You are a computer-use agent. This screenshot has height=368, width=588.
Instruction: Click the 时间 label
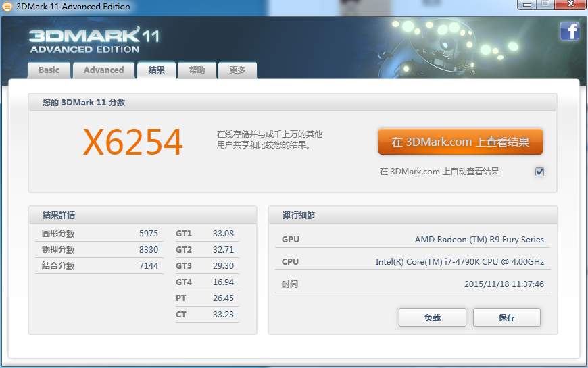click(289, 284)
